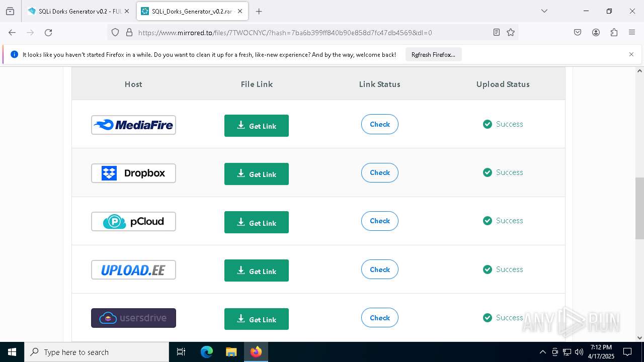Open the Extensions puzzle icon

[614, 33]
